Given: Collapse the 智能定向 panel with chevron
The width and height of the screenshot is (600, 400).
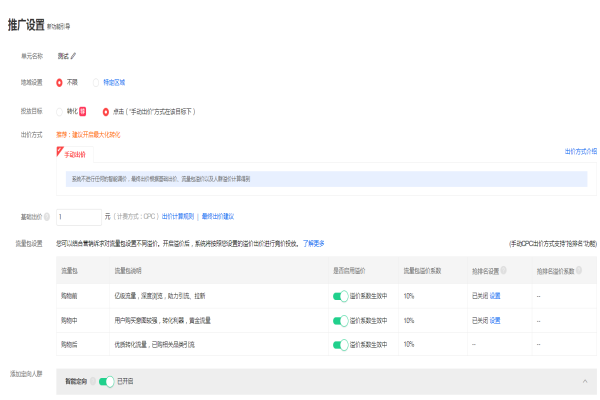Looking at the screenshot, I should pos(584,381).
